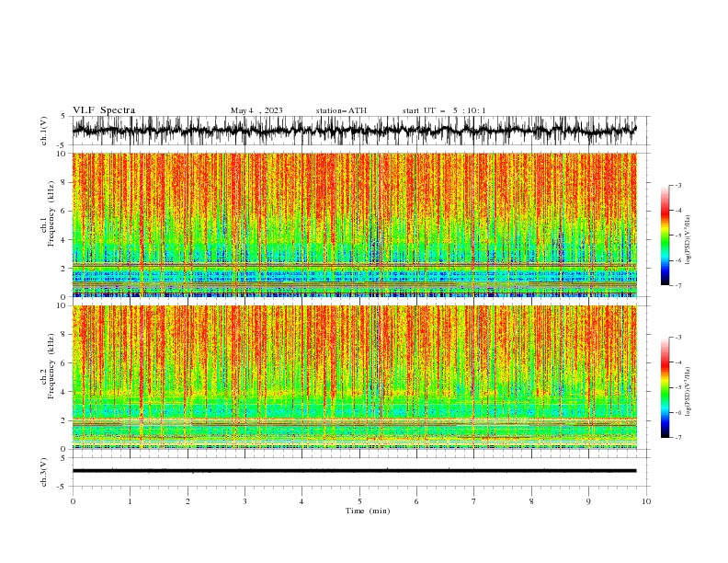
Task: Click the '5' tick on time axis
Action: coord(359,501)
